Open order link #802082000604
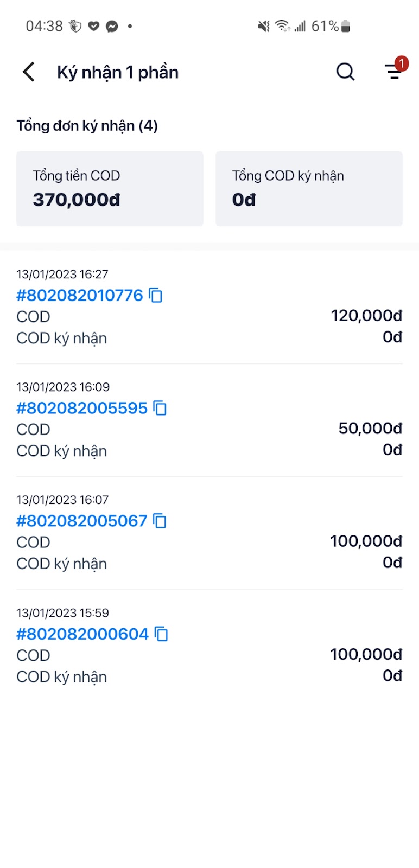 (82, 634)
